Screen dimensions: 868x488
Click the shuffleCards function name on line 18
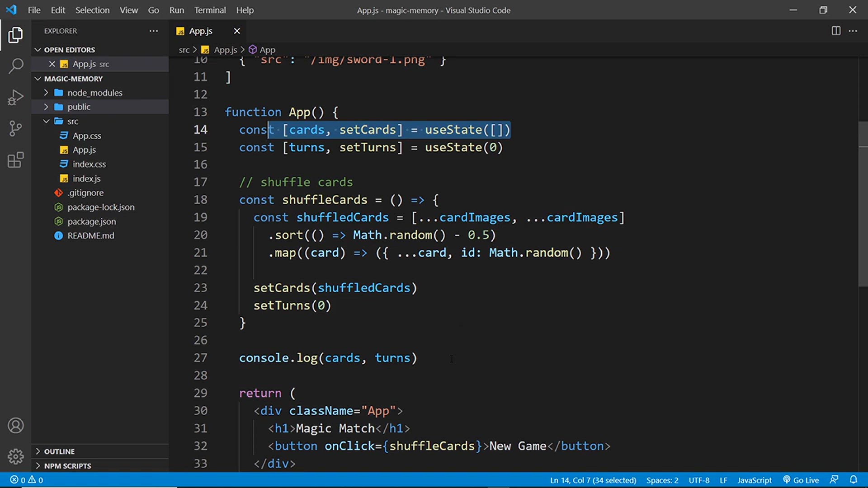coord(325,200)
